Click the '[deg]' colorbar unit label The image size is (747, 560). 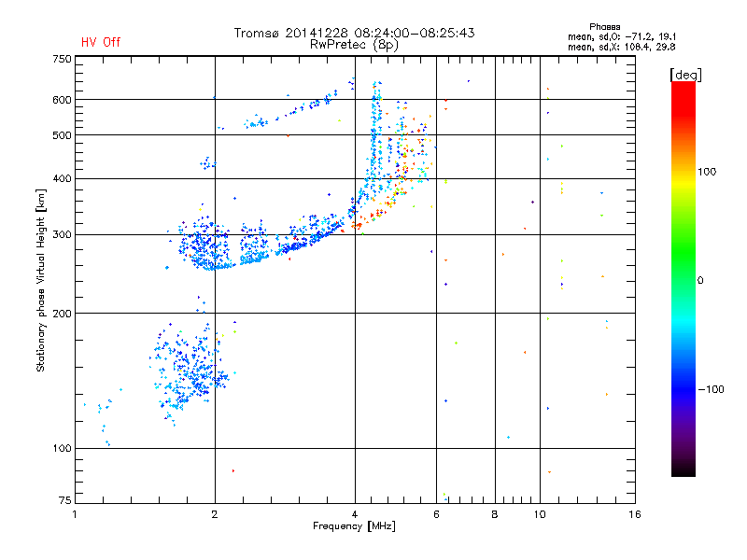[685, 75]
